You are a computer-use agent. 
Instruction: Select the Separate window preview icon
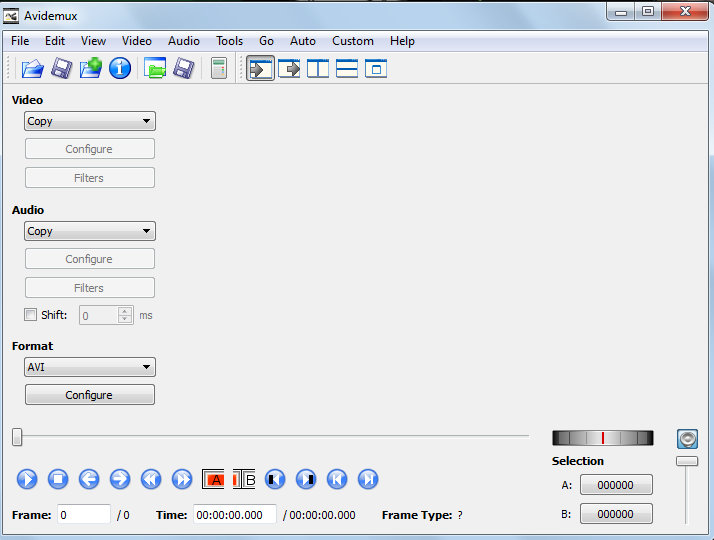[x=376, y=69]
